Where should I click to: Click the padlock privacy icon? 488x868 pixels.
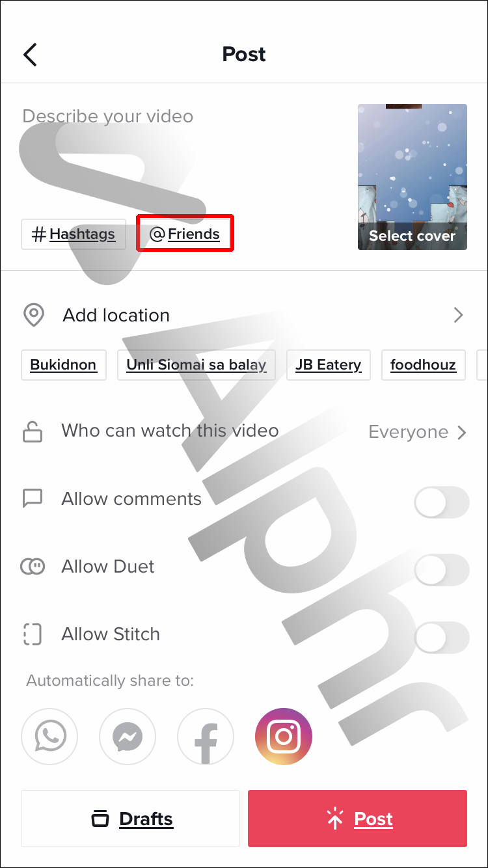[x=33, y=431]
